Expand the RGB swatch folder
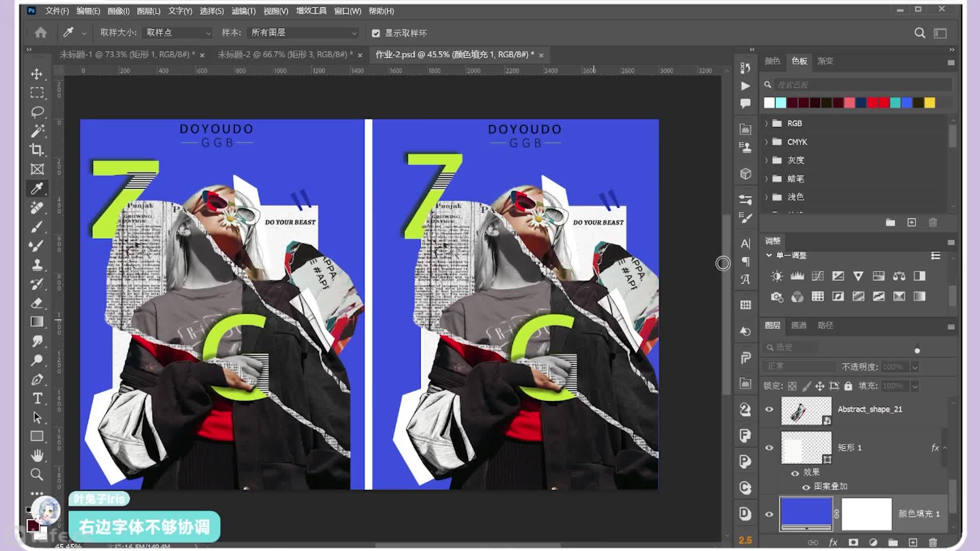Viewport: 980px width, 551px height. [x=766, y=123]
